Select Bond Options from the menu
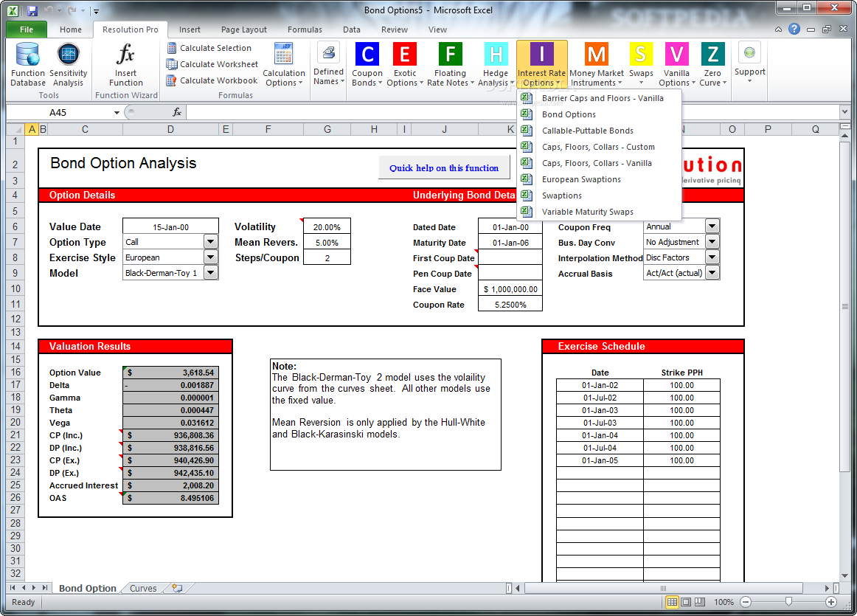Screen dimensions: 857x616 599,114
